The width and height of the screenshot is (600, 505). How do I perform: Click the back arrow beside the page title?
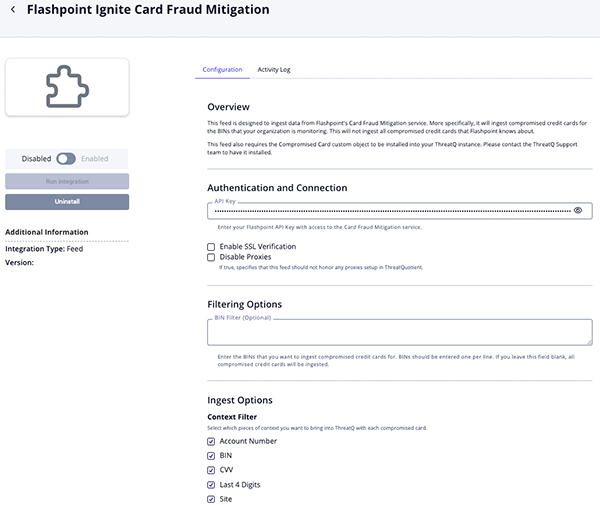[x=13, y=10]
